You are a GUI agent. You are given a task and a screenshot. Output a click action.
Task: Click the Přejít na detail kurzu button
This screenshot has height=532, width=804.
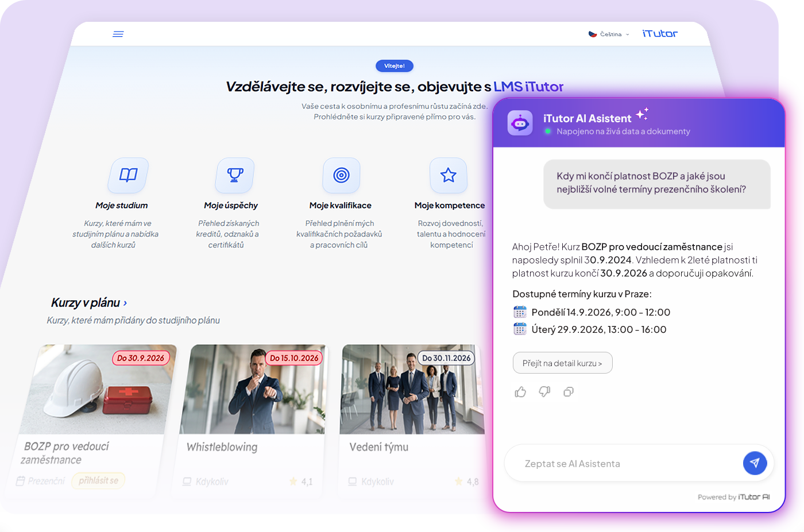pos(562,363)
